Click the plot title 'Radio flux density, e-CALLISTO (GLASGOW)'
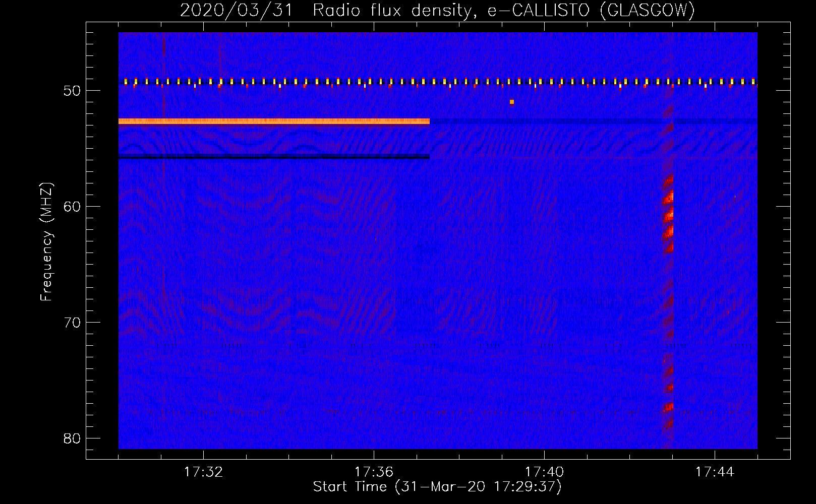Image resolution: width=816 pixels, height=504 pixels. pos(504,10)
